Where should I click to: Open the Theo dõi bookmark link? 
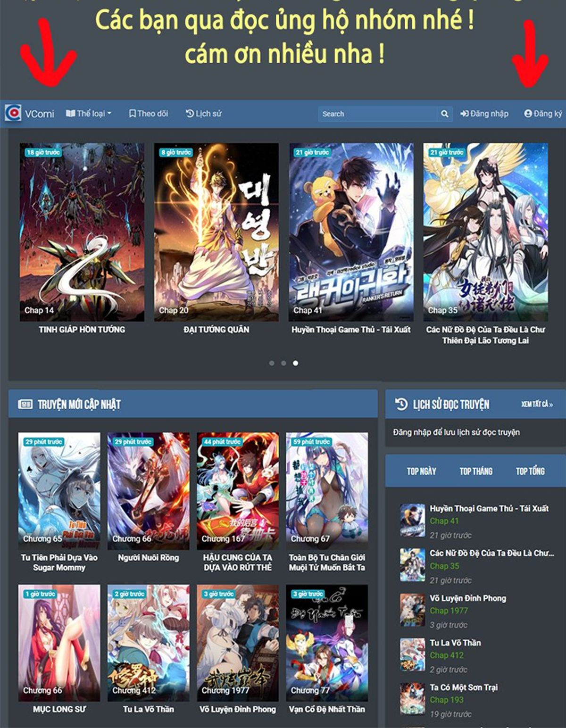[x=149, y=114]
